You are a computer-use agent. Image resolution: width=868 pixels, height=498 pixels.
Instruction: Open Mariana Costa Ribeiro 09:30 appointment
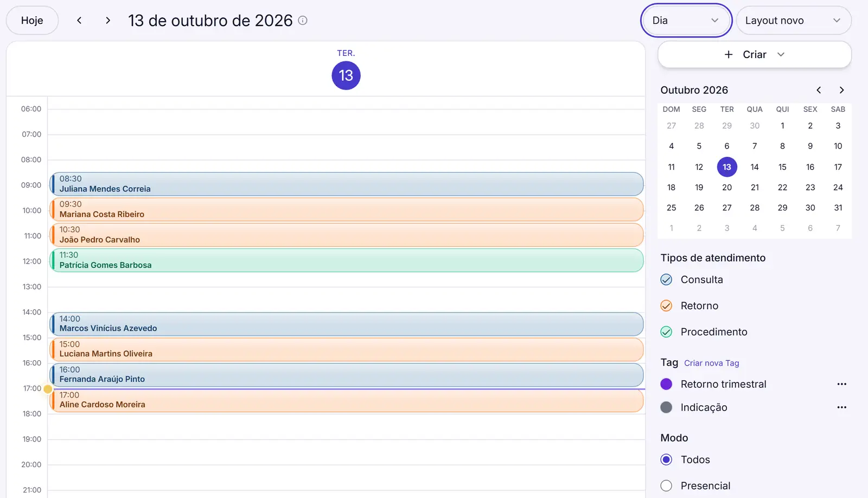point(347,209)
